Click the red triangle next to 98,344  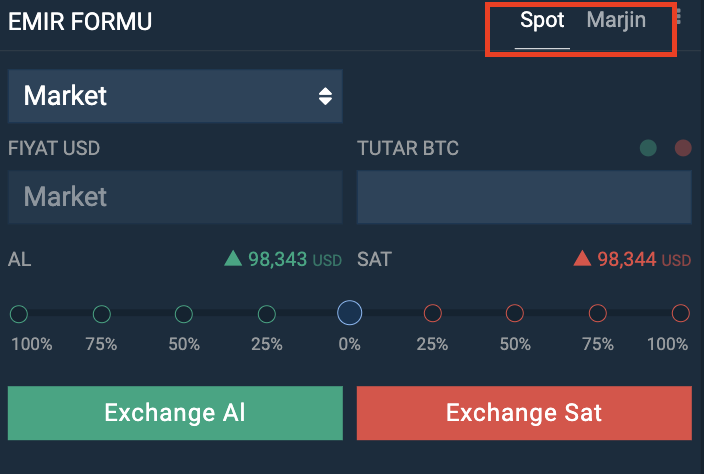[582, 258]
